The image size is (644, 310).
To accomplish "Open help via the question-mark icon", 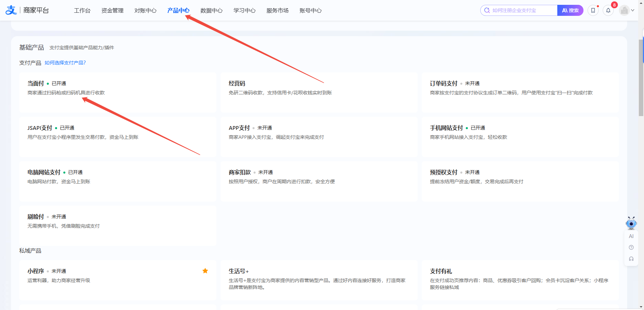I will tap(631, 247).
